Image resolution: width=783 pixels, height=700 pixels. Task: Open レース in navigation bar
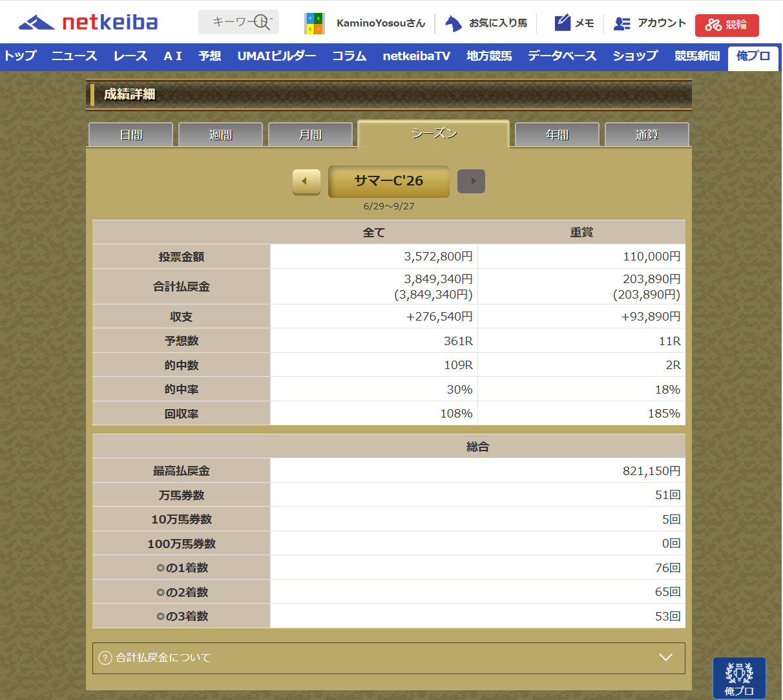(130, 56)
